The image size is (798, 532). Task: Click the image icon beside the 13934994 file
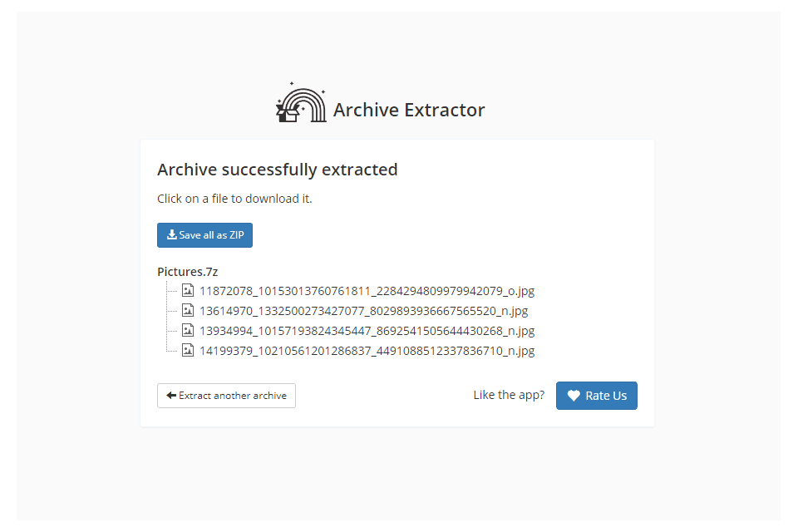[188, 331]
